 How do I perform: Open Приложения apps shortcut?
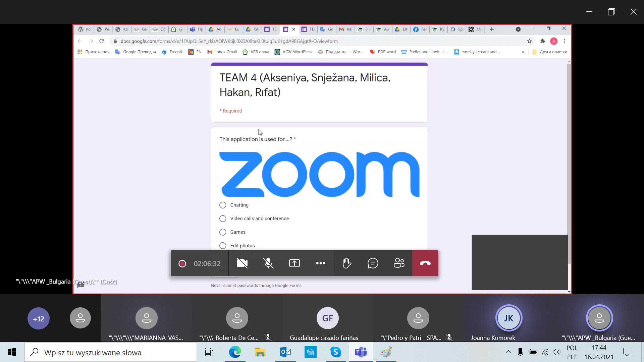93,52
